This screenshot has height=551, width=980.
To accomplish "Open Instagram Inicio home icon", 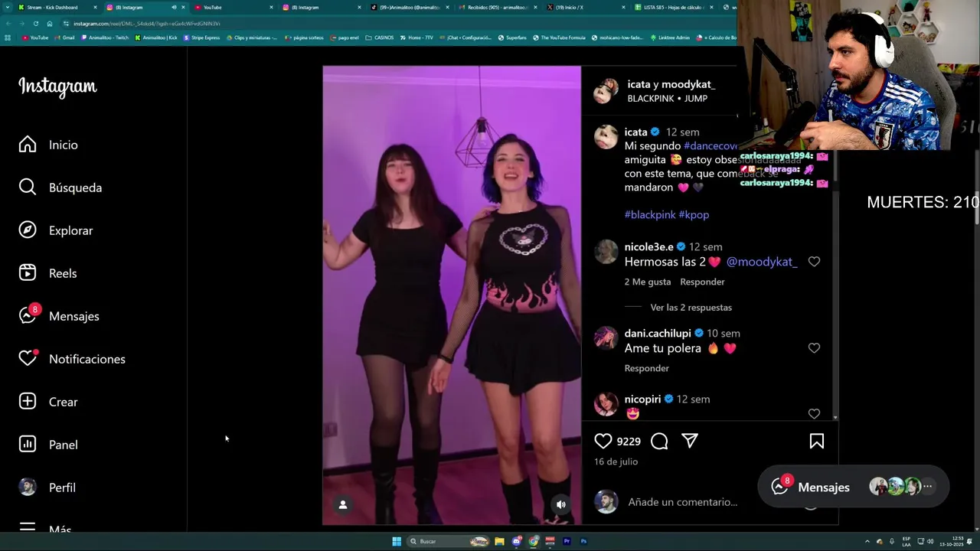I will 28,145.
